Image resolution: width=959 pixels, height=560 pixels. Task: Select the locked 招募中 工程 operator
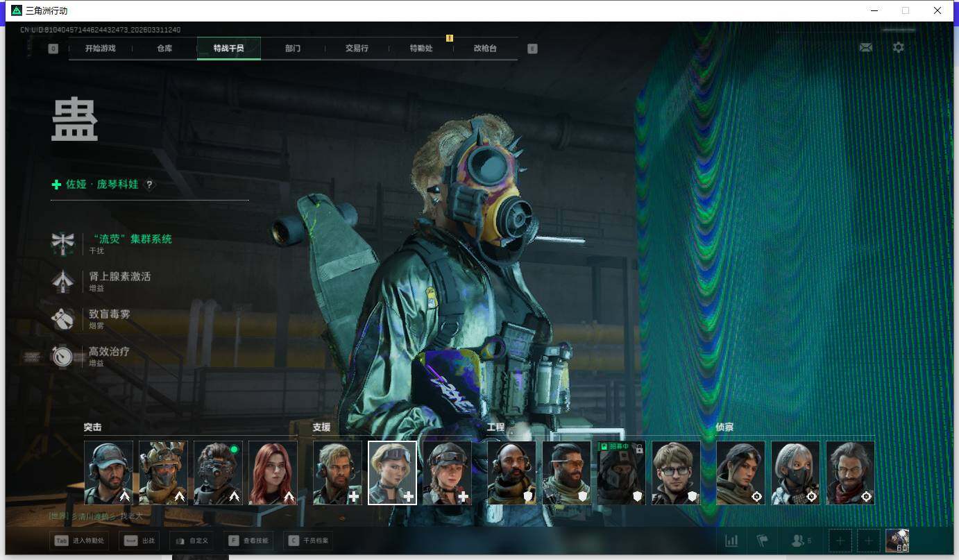point(621,473)
